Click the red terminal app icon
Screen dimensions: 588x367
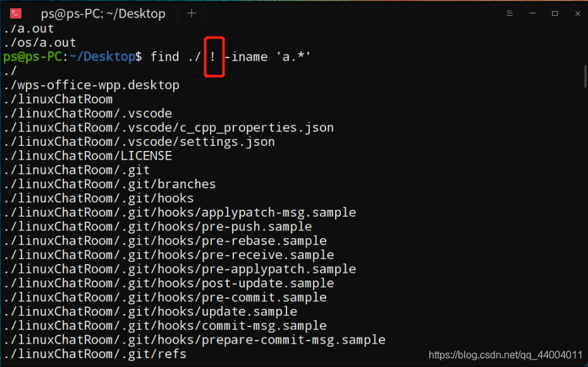tap(16, 13)
